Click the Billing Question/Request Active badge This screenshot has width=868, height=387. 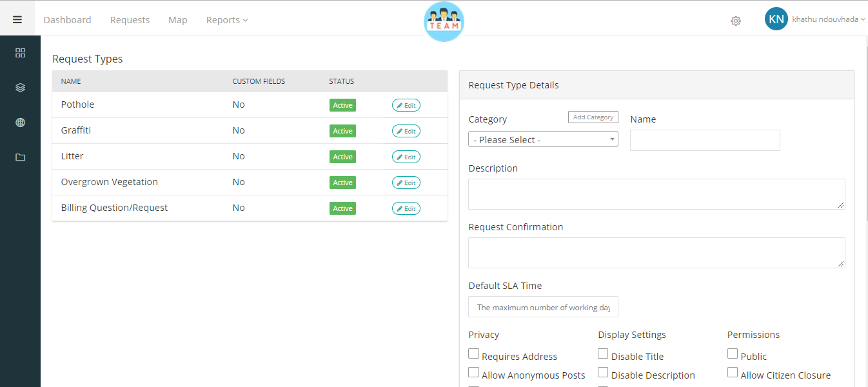[342, 208]
